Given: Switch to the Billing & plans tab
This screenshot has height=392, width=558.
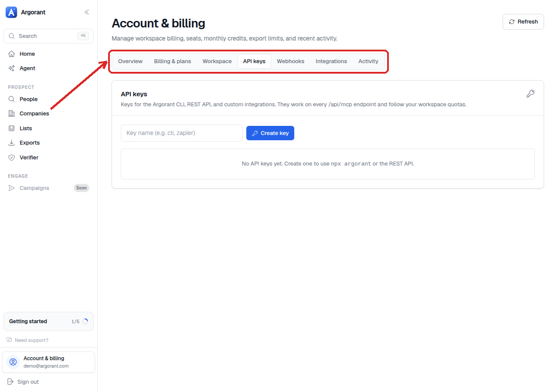Looking at the screenshot, I should (x=173, y=61).
